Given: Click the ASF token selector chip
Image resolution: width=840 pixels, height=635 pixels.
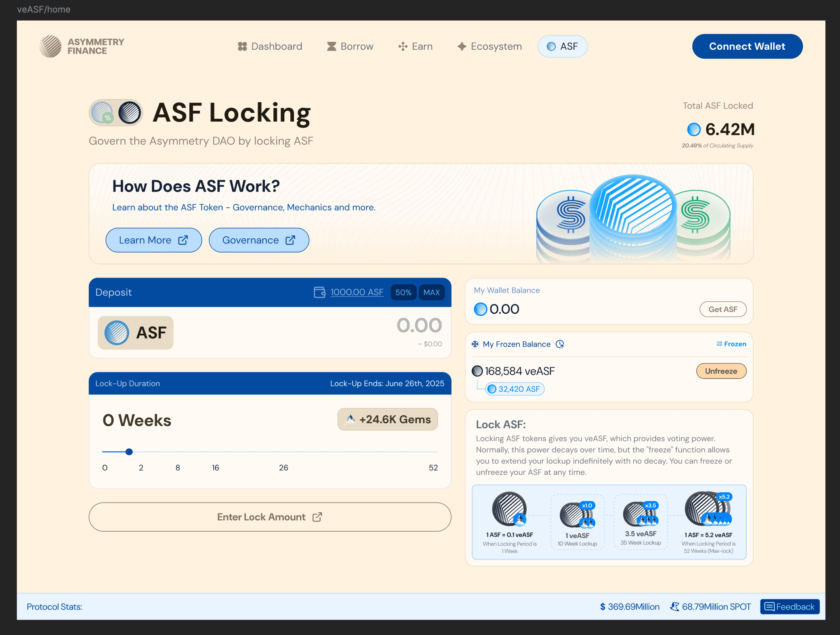Looking at the screenshot, I should coord(136,332).
